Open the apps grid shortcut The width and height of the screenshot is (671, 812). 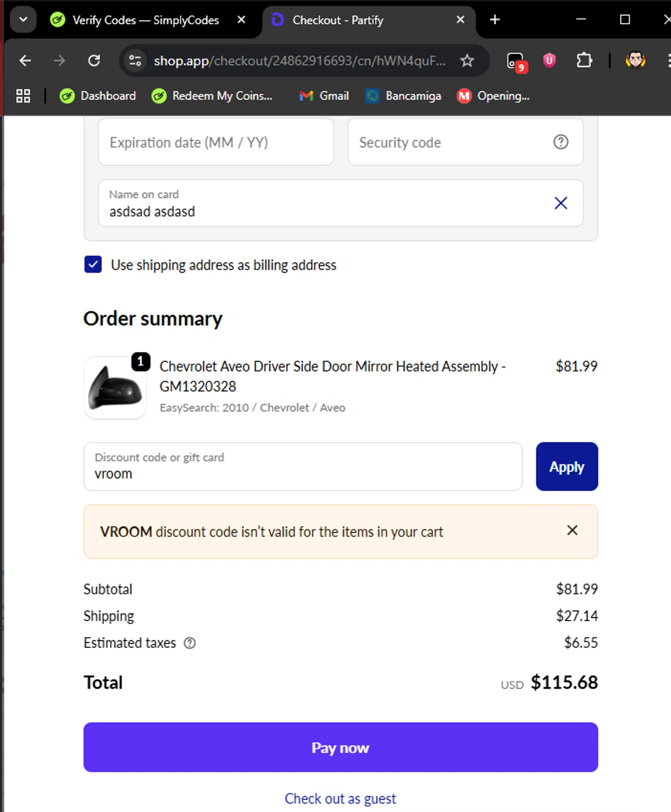pyautogui.click(x=23, y=96)
